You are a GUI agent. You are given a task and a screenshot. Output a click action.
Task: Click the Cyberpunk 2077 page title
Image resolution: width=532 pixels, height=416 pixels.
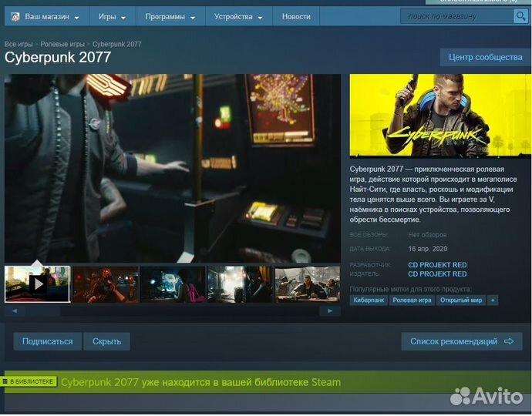pyautogui.click(x=58, y=57)
